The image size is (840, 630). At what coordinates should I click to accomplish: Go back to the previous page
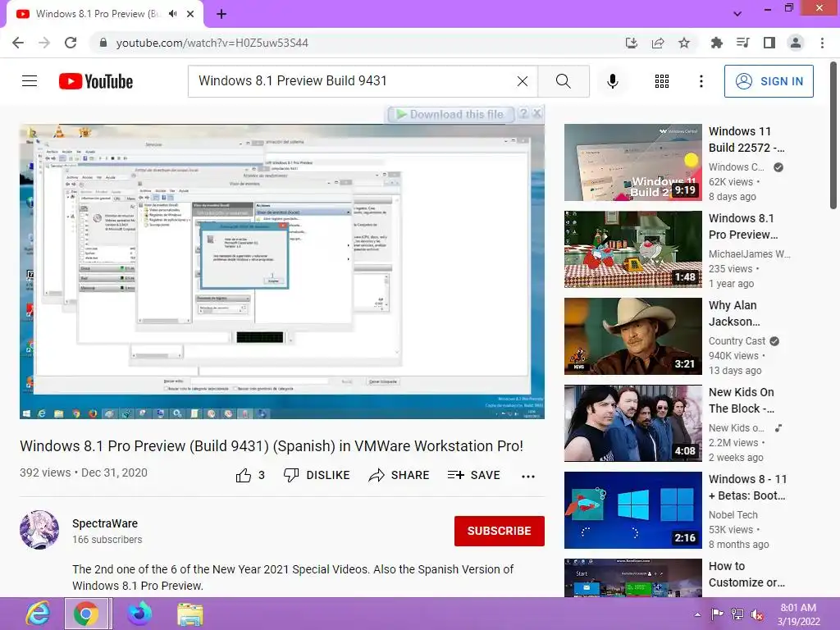coord(18,43)
